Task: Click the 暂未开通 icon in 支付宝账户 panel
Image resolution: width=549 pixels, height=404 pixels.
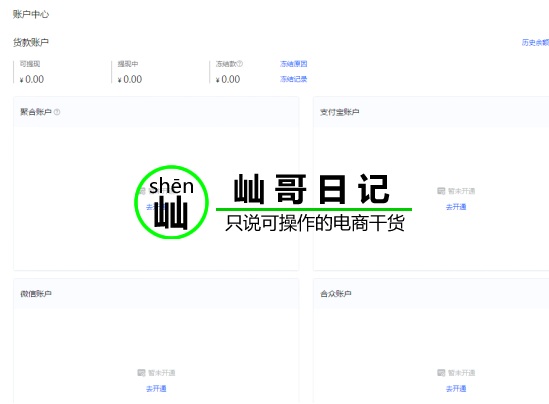Action: [x=441, y=191]
